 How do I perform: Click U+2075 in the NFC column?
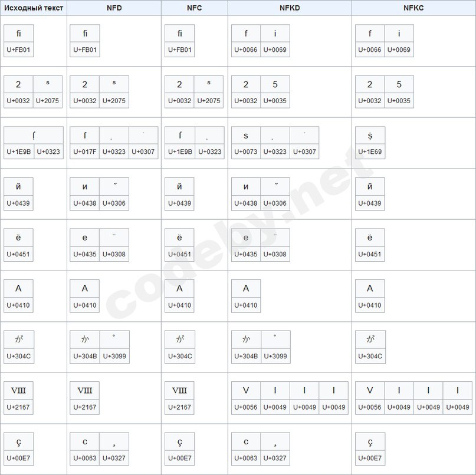pyautogui.click(x=209, y=100)
